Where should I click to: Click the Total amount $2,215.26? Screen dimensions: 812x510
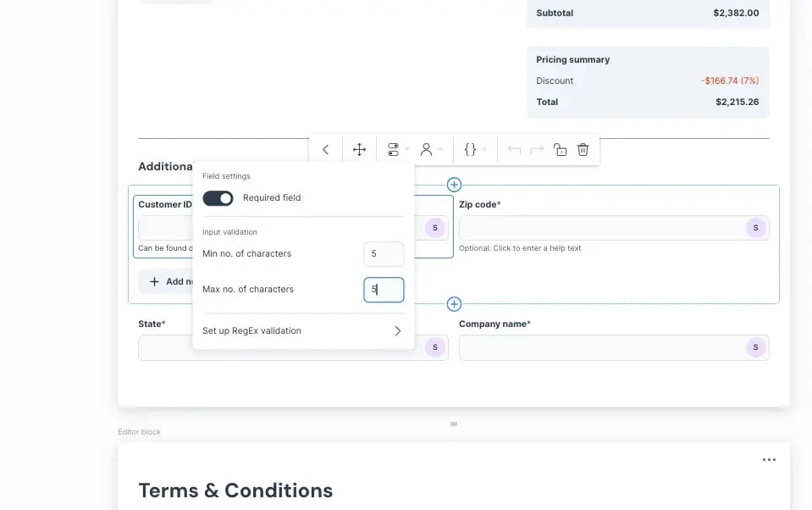[737, 103]
